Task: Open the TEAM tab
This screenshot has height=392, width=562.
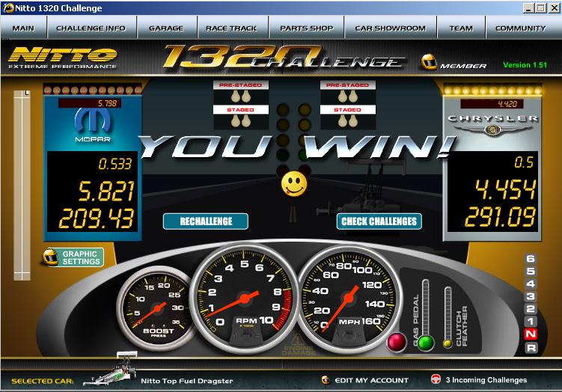Action: point(461,28)
